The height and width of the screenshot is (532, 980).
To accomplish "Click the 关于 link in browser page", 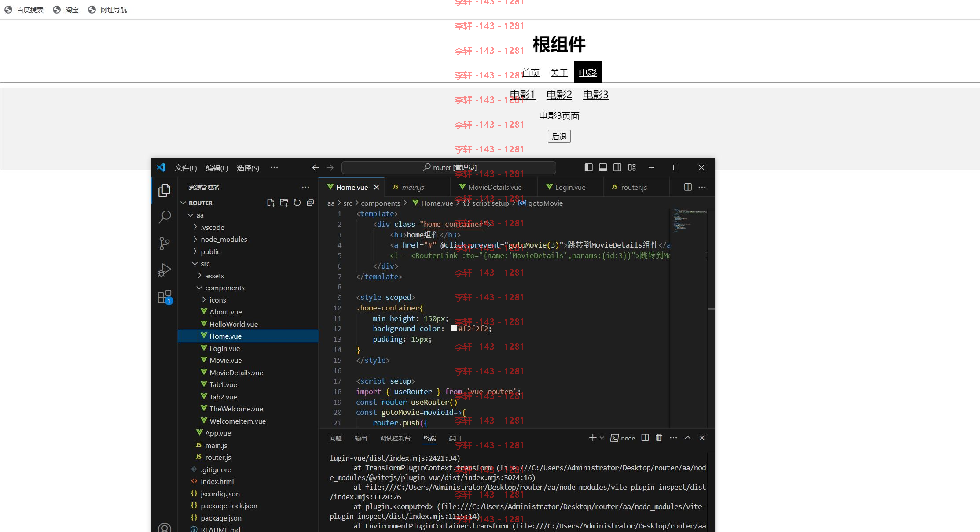I will [x=559, y=73].
